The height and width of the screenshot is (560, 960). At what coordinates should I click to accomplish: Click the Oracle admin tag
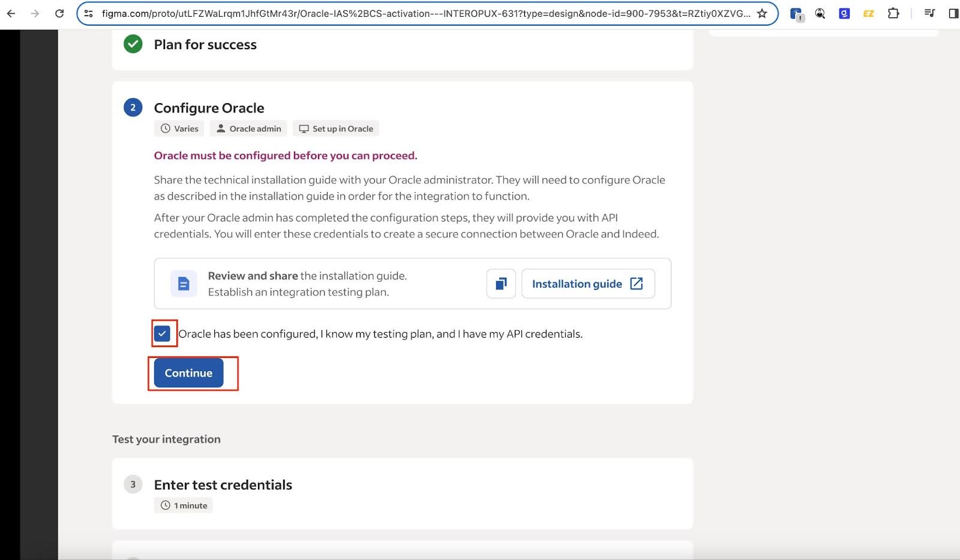[x=248, y=129]
